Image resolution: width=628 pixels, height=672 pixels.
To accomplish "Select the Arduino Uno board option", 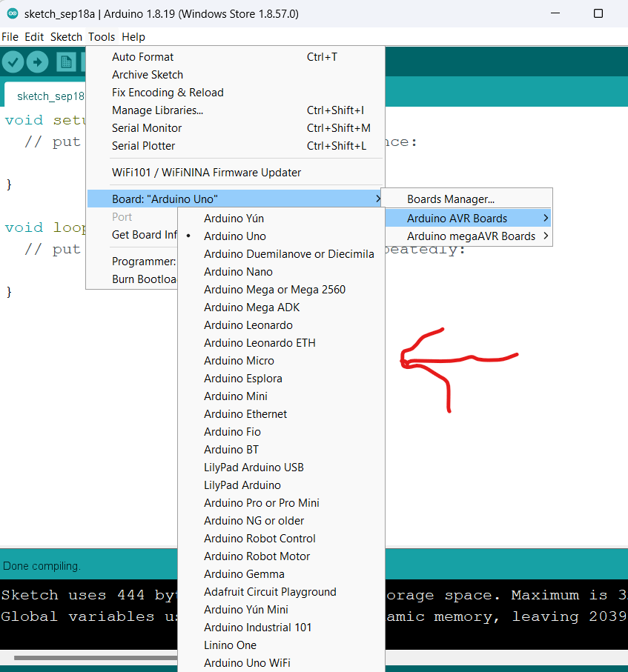I will (234, 236).
